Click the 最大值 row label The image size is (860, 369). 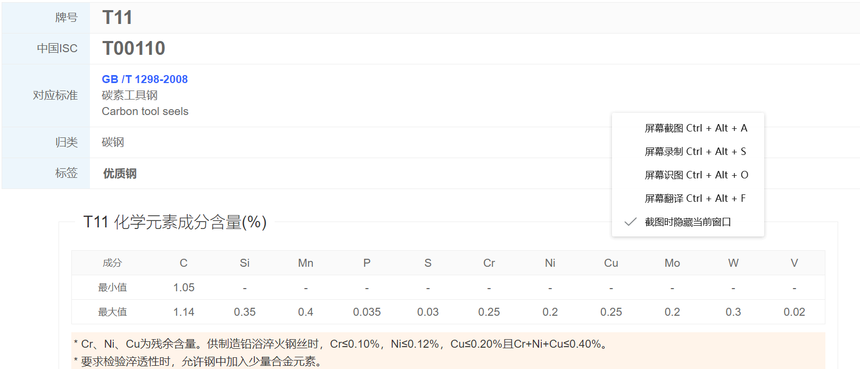pos(112,312)
